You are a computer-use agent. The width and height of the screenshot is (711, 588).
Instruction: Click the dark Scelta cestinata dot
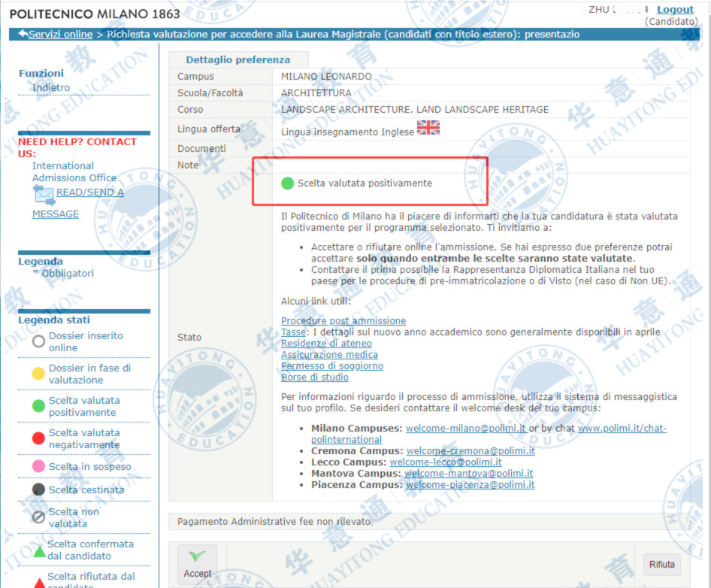tap(38, 489)
